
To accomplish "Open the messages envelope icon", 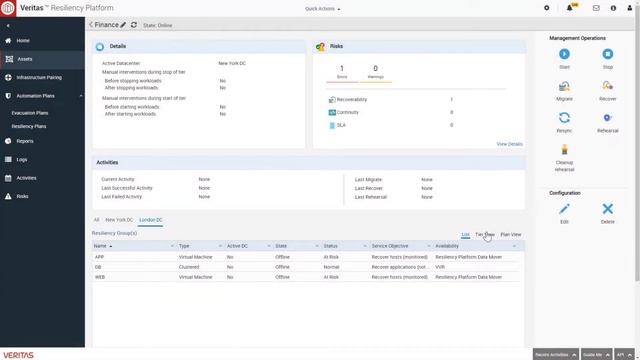I will point(596,8).
